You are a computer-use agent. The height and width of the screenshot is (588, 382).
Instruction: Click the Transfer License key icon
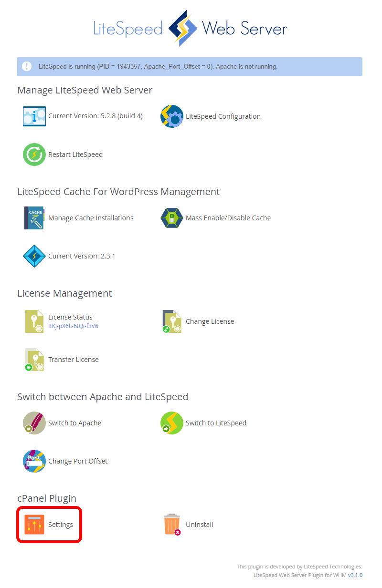[x=34, y=360]
